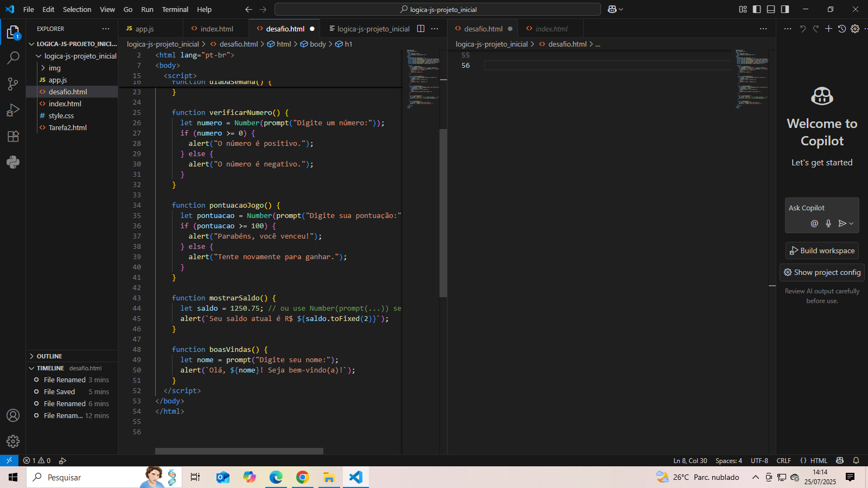Go back with the navigation arrow
This screenshot has width=868, height=488.
point(248,9)
